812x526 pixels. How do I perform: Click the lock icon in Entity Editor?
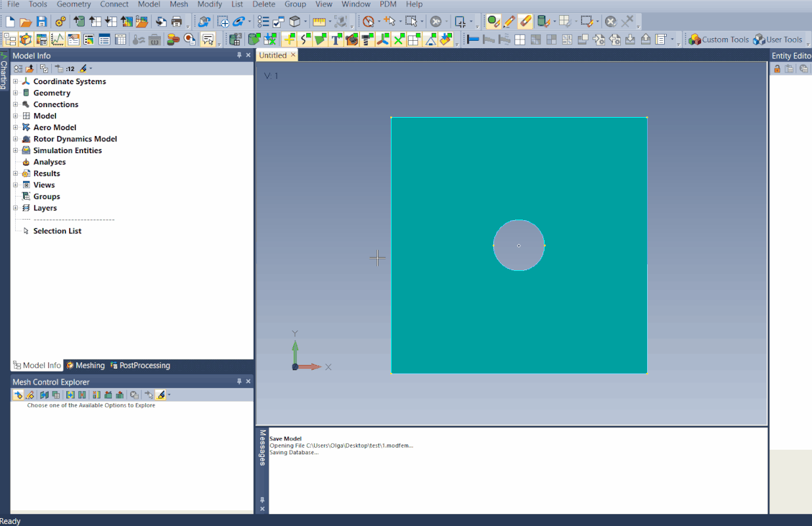click(777, 68)
